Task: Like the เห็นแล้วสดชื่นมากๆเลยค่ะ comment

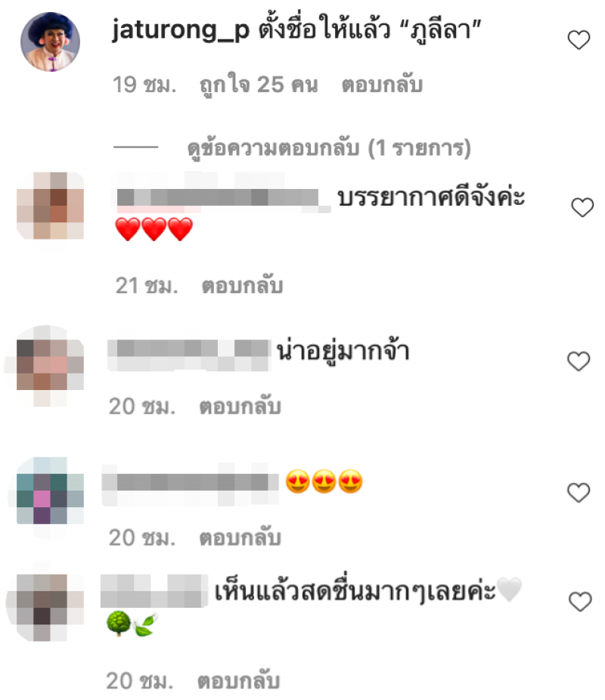Action: (x=580, y=601)
